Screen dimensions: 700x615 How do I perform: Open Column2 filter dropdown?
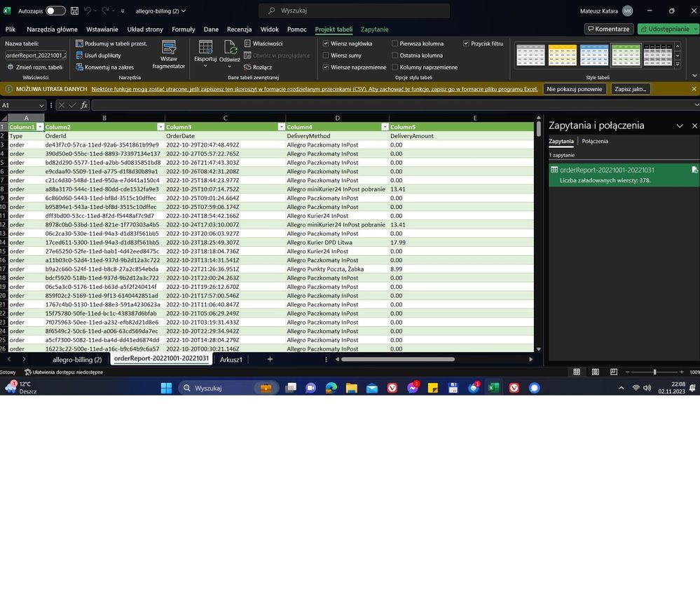pos(160,127)
